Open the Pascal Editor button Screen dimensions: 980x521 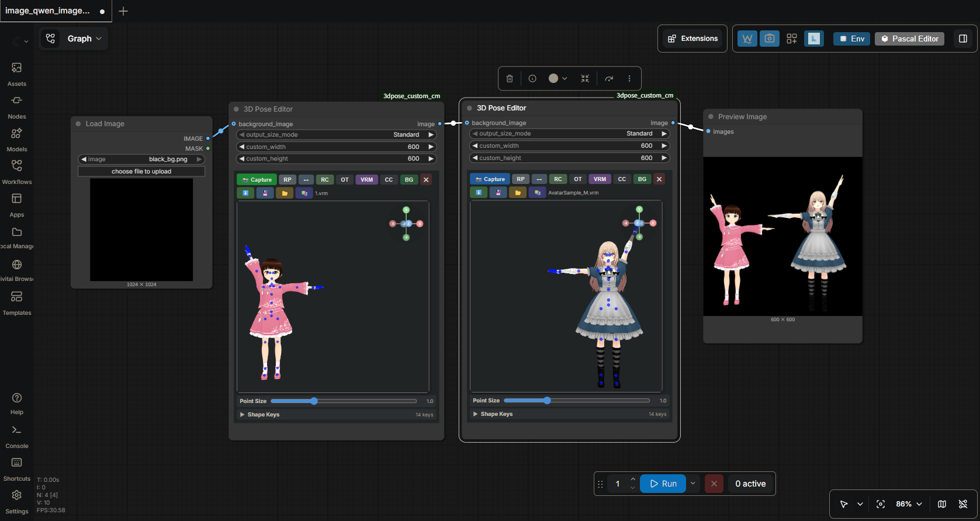[x=909, y=39]
